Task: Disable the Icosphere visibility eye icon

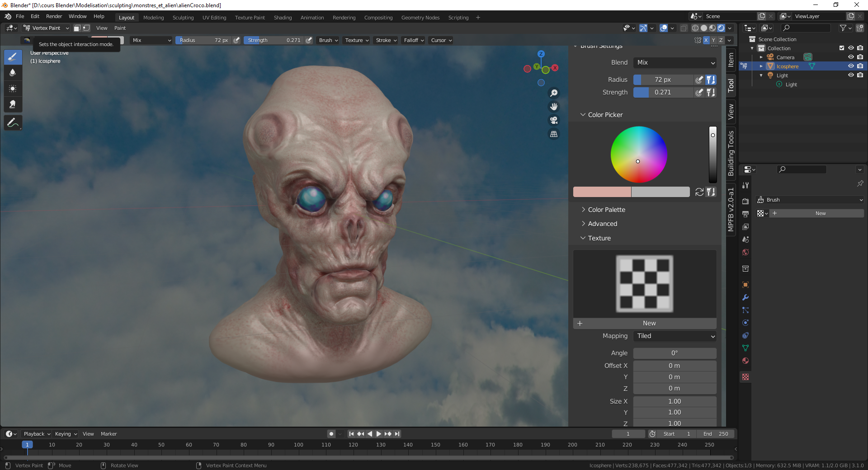Action: click(x=851, y=66)
